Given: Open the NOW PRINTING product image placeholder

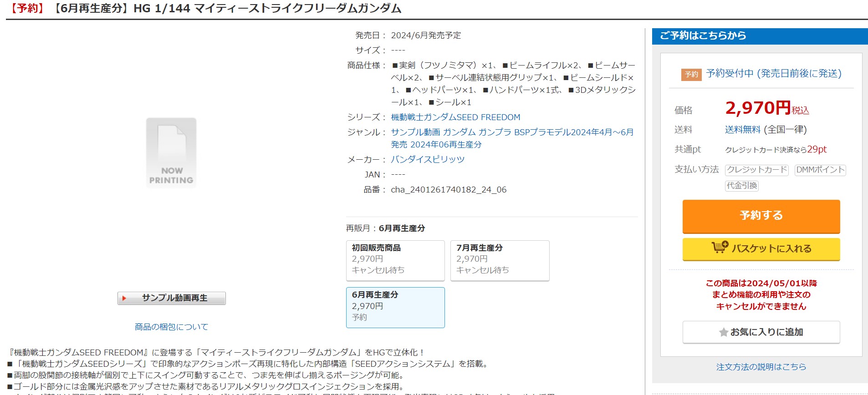Looking at the screenshot, I should 171,153.
